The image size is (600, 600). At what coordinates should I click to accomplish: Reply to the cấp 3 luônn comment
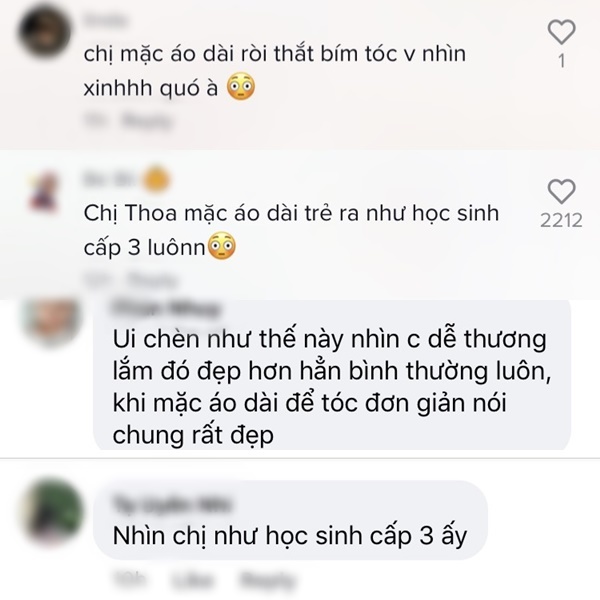(152, 281)
